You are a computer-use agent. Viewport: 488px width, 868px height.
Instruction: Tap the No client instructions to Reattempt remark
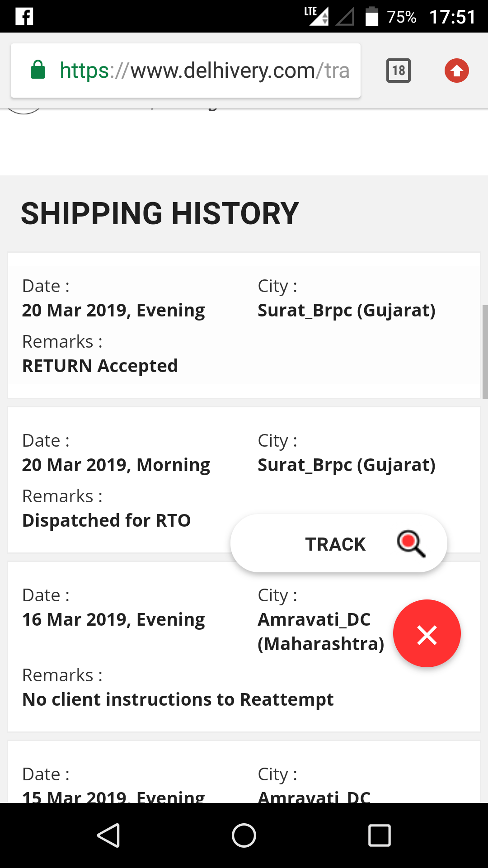(x=178, y=699)
